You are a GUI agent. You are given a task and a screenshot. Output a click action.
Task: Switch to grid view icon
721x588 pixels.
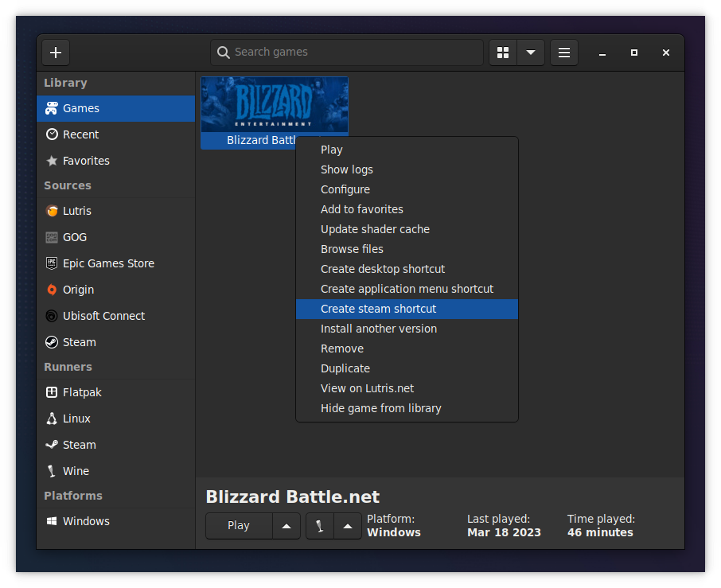[x=503, y=53]
